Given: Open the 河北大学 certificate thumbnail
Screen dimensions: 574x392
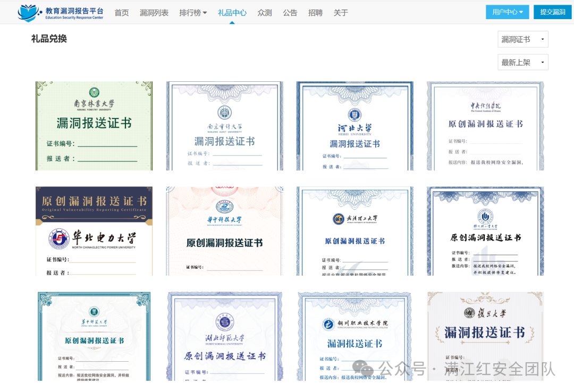Looking at the screenshot, I should click(x=354, y=126).
